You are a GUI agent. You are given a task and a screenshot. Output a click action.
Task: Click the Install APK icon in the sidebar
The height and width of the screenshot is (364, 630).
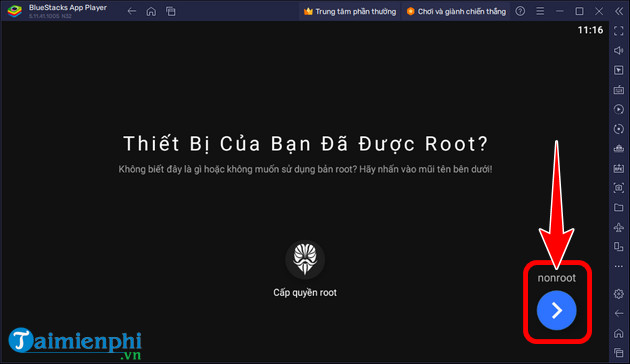pos(619,168)
